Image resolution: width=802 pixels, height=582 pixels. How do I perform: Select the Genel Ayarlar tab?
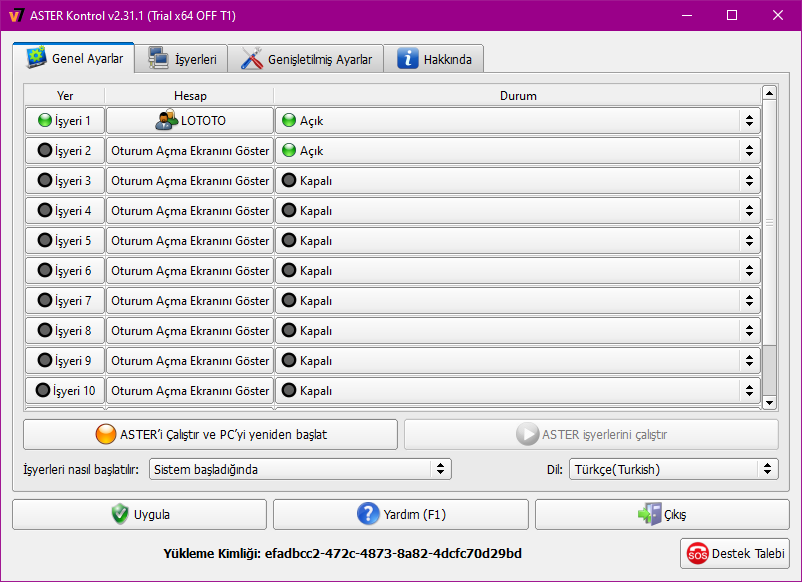coord(74,58)
